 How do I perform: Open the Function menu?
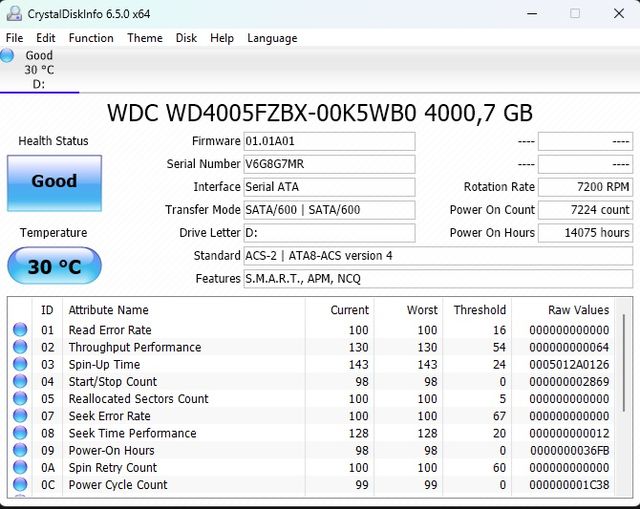point(91,38)
